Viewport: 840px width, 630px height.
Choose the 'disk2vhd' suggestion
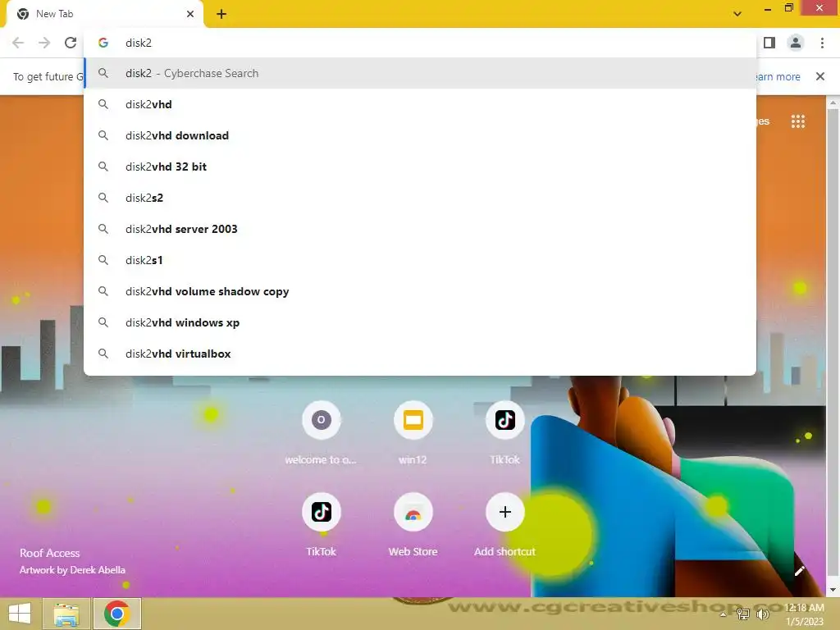[x=420, y=104]
